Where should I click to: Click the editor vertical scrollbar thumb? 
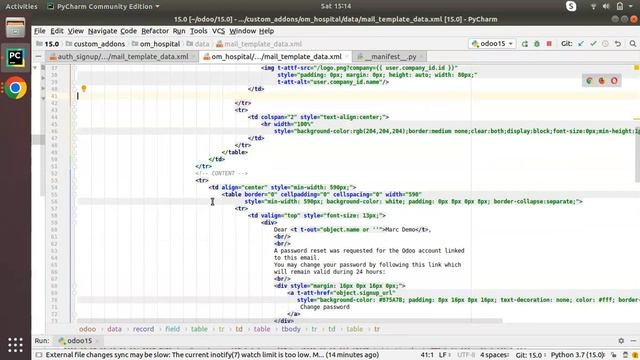(x=637, y=155)
